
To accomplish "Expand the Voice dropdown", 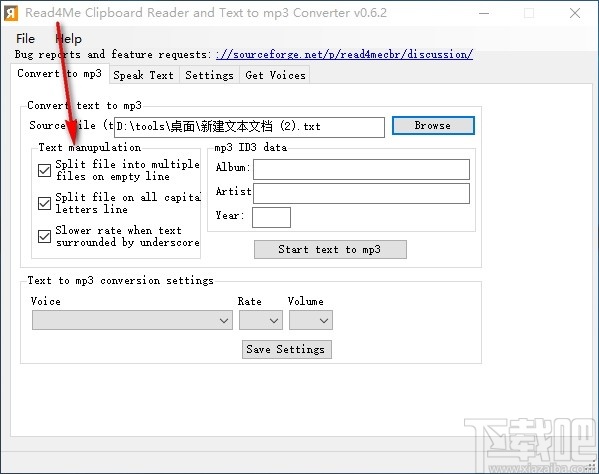I will tap(132, 320).
